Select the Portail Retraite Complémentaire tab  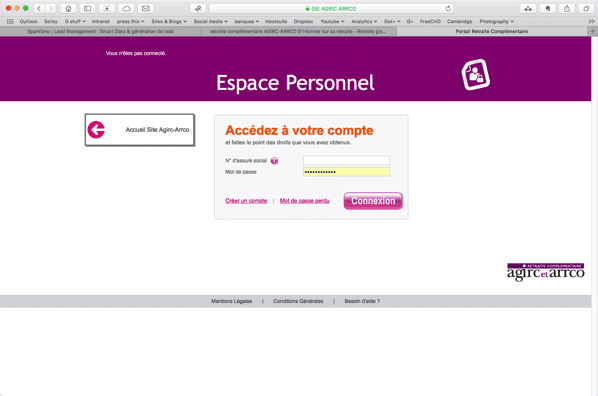[x=492, y=31]
